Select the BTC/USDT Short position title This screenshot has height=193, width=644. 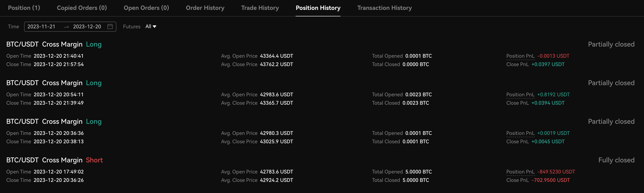(x=55, y=160)
